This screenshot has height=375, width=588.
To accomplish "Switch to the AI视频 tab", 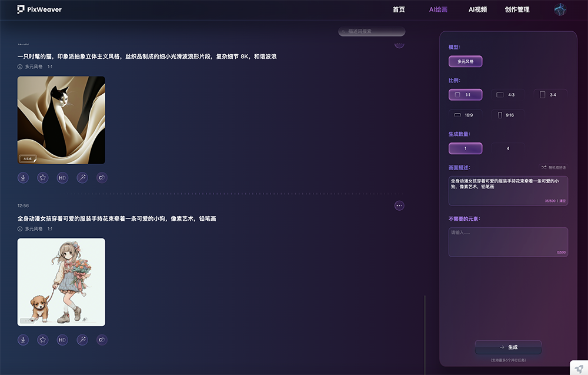I will tap(477, 9).
